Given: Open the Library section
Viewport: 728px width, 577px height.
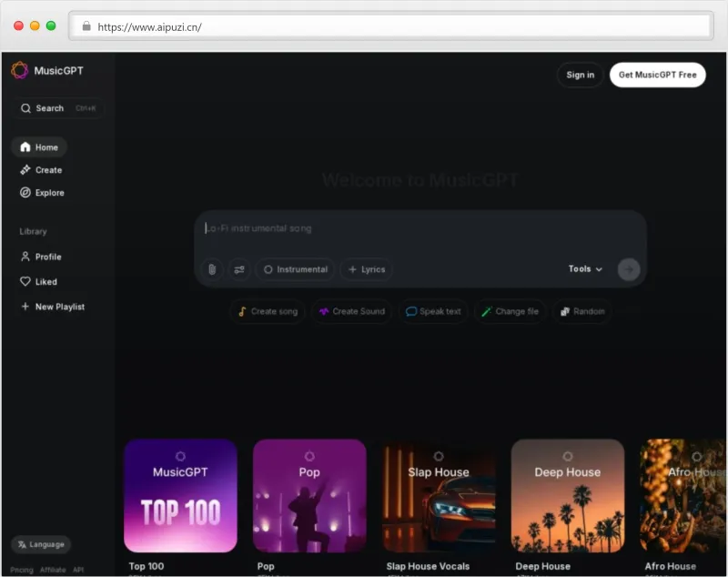Looking at the screenshot, I should (x=32, y=231).
